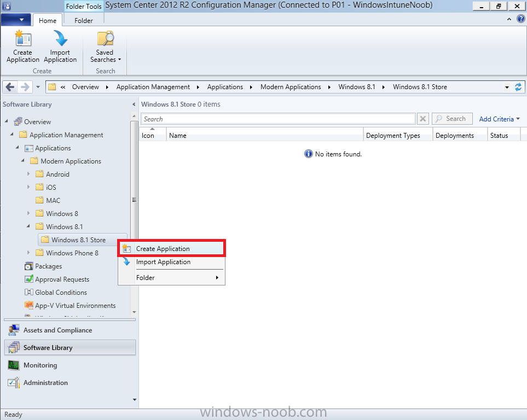
Task: Collapse the Windows 8.1 folder node
Action: [x=28, y=226]
